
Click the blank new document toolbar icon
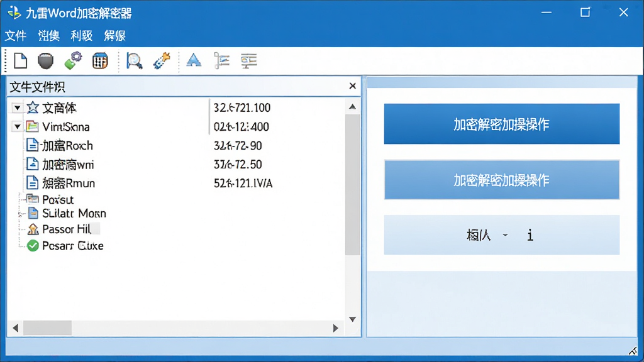pos(20,61)
